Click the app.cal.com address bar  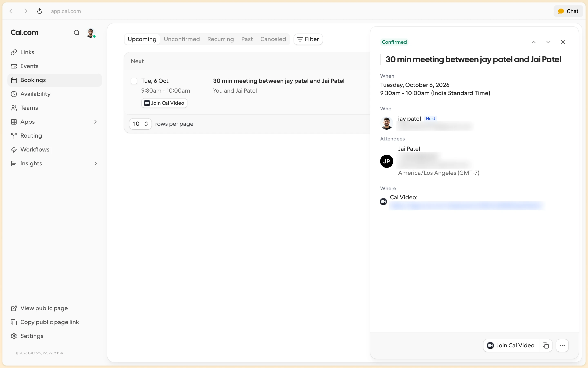click(66, 11)
